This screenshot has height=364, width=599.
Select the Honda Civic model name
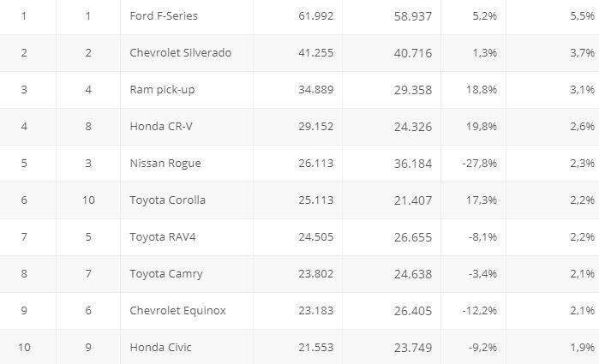tap(160, 348)
